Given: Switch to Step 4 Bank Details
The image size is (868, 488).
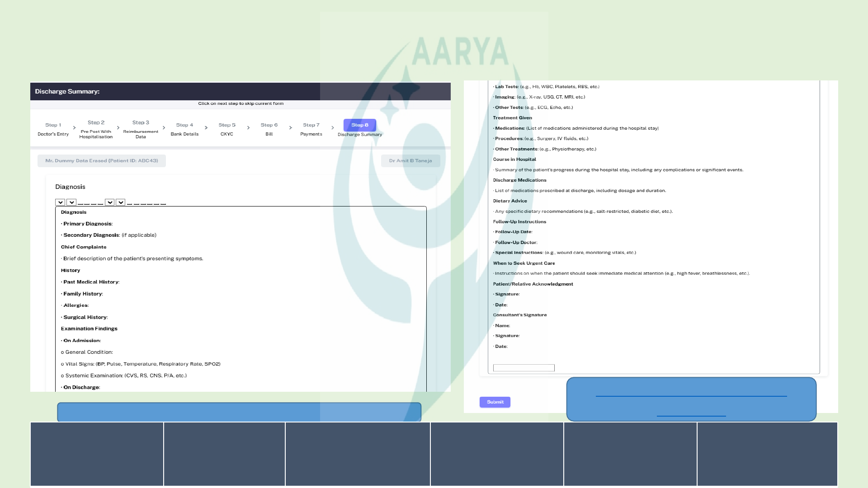Looking at the screenshot, I should [x=184, y=129].
